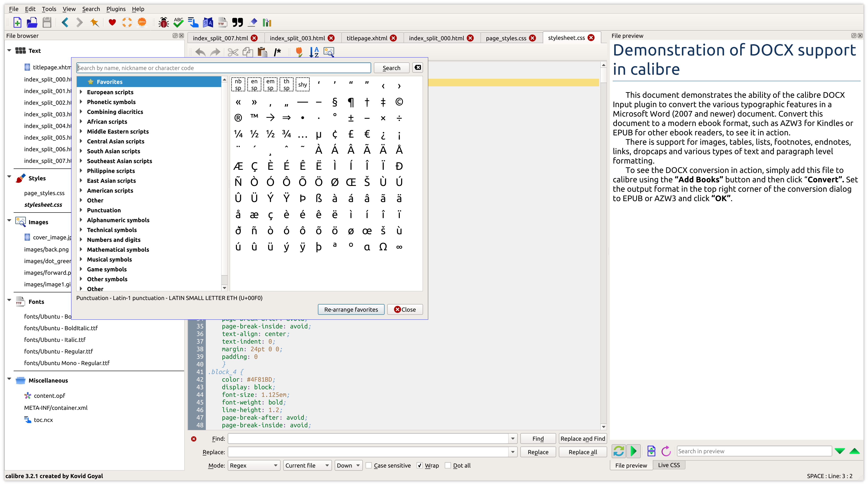Click the purple reload preview arrow icon
868x485 pixels.
tap(666, 451)
